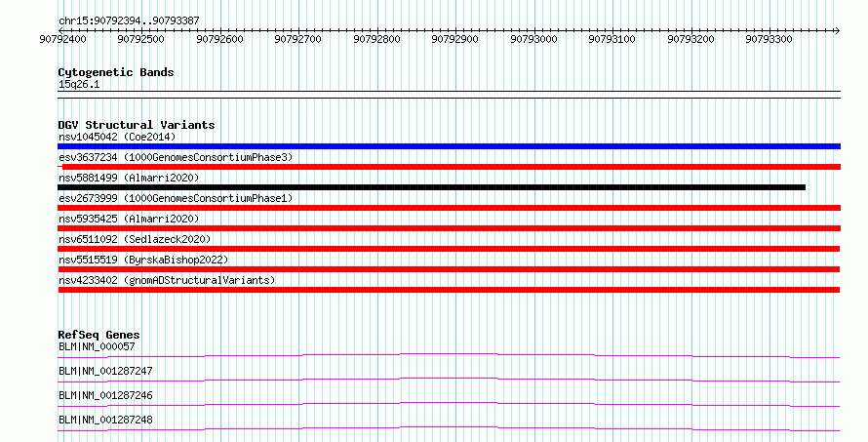Select the BLM|NM_001287247 magenta transcript line
This screenshot has width=868, height=442.
449,380
